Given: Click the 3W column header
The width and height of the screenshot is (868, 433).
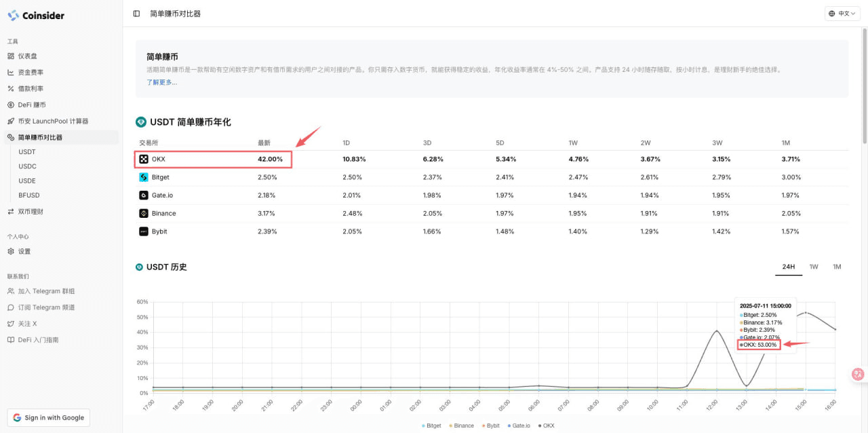Looking at the screenshot, I should coord(717,143).
